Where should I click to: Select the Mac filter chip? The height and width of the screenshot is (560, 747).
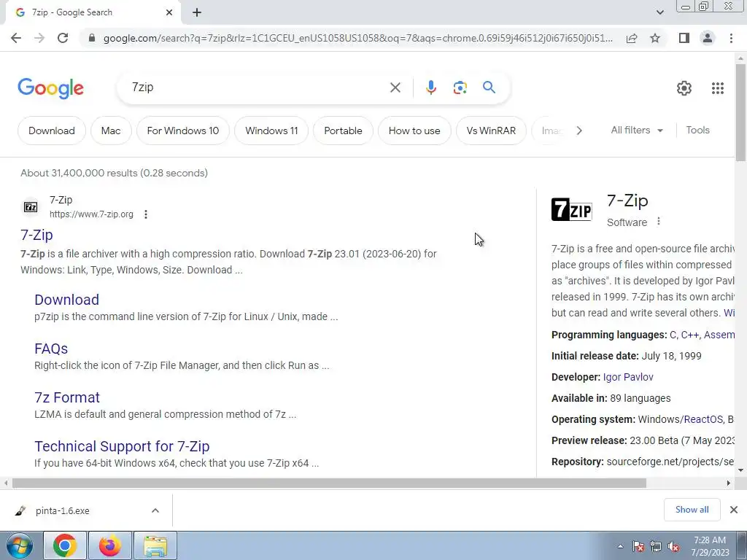[x=111, y=131]
